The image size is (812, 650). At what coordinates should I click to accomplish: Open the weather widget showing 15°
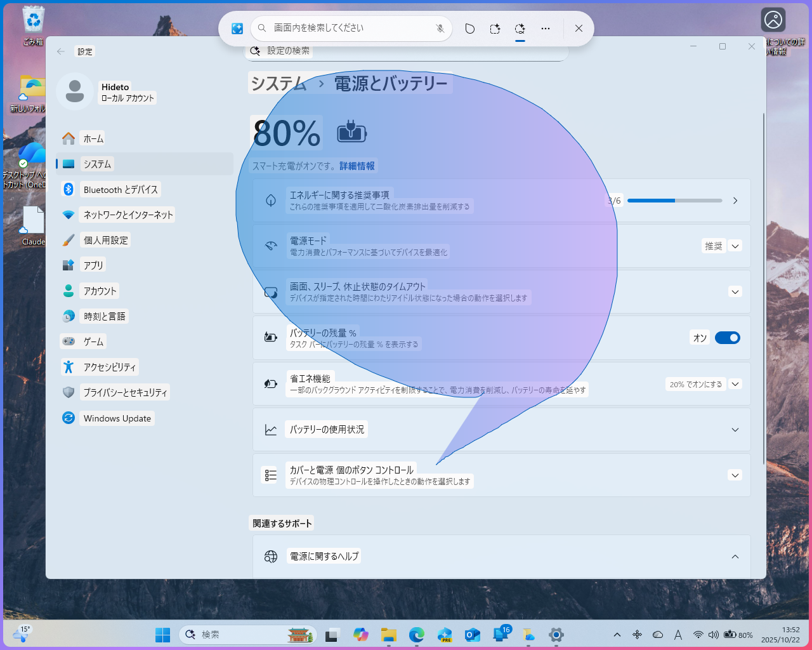21,633
